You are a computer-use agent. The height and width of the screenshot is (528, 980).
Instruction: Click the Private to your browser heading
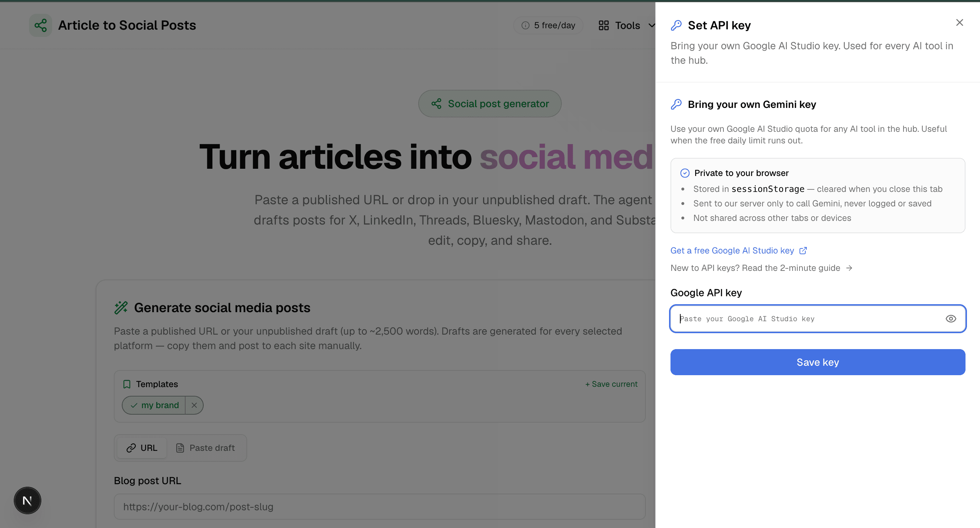[x=741, y=173]
